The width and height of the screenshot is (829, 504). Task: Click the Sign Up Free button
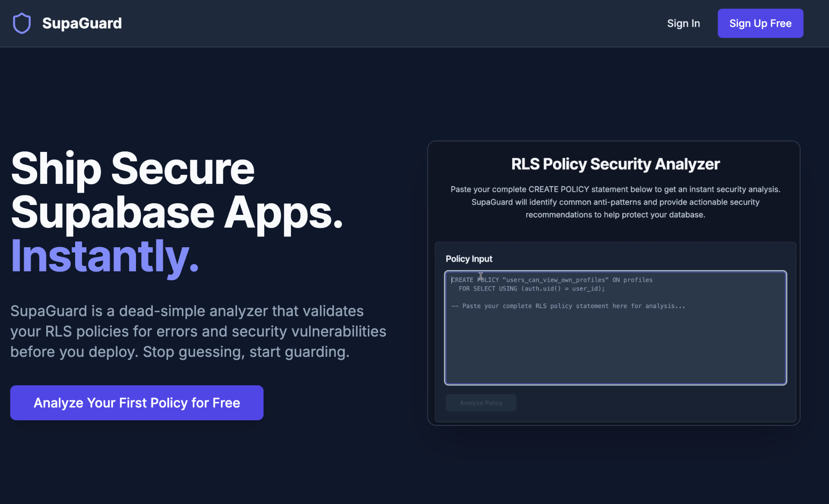pyautogui.click(x=760, y=23)
